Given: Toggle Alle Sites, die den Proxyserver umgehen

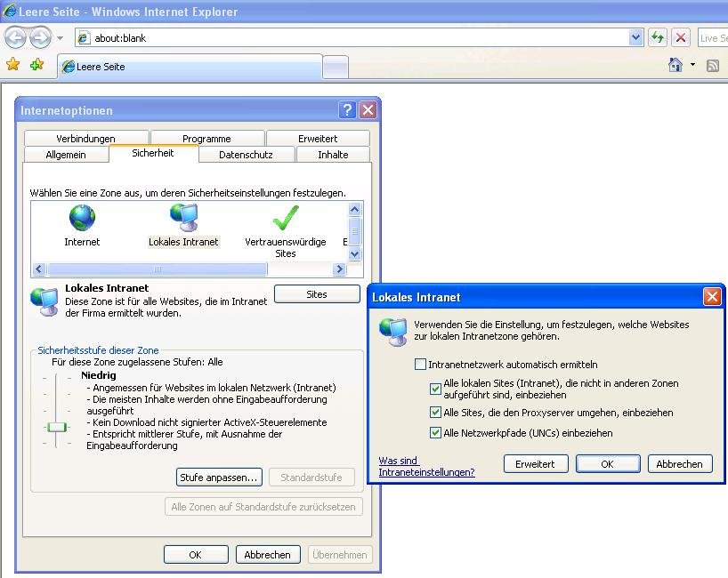Looking at the screenshot, I should (x=435, y=413).
